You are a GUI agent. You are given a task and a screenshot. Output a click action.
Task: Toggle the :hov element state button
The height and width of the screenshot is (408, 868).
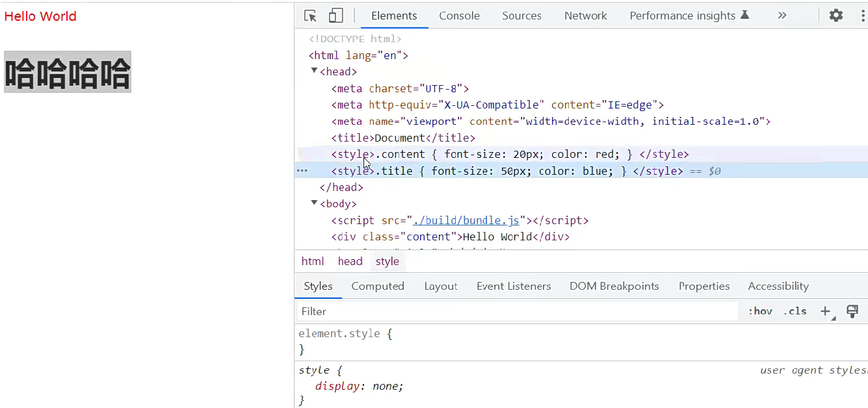click(x=760, y=311)
